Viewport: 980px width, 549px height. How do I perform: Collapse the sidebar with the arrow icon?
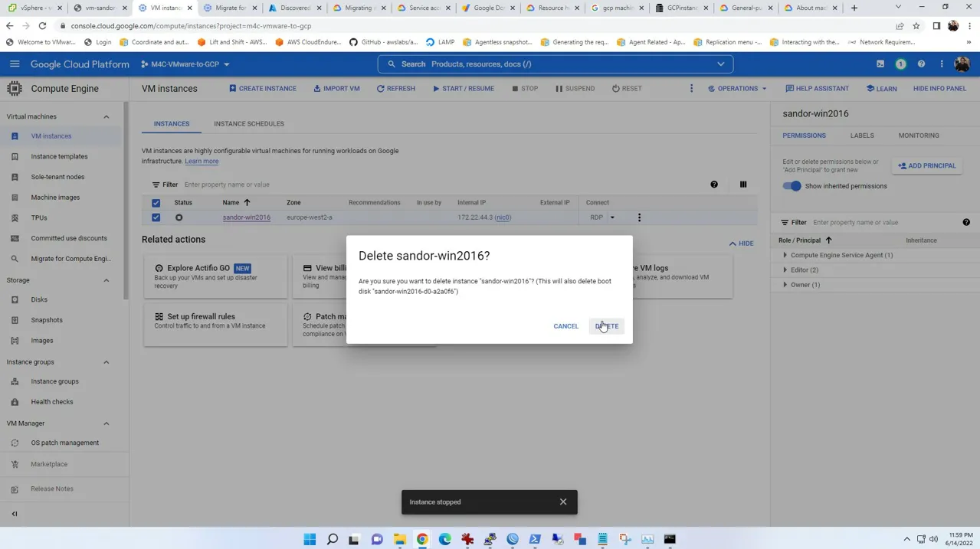pyautogui.click(x=15, y=514)
